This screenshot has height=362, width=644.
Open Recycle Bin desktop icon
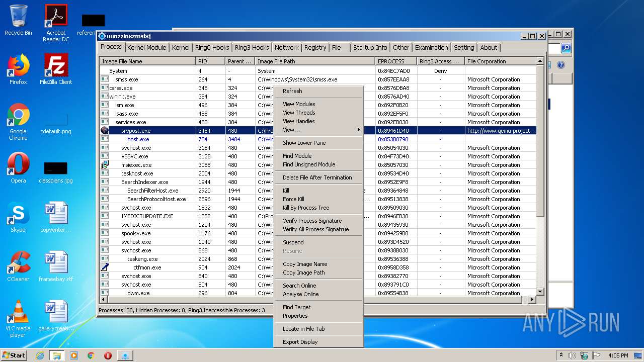click(18, 20)
